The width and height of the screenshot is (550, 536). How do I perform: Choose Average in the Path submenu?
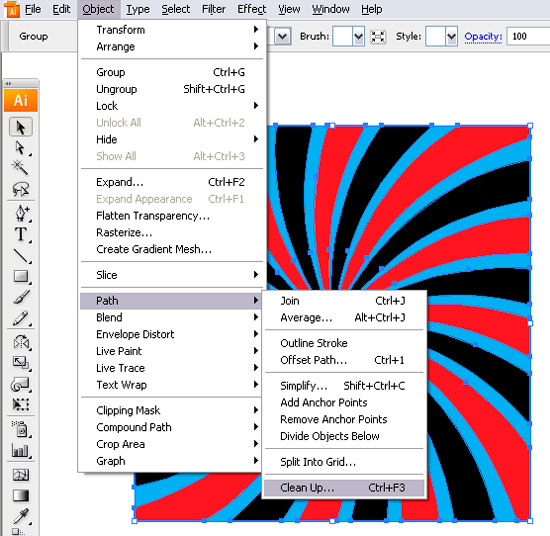click(344, 318)
